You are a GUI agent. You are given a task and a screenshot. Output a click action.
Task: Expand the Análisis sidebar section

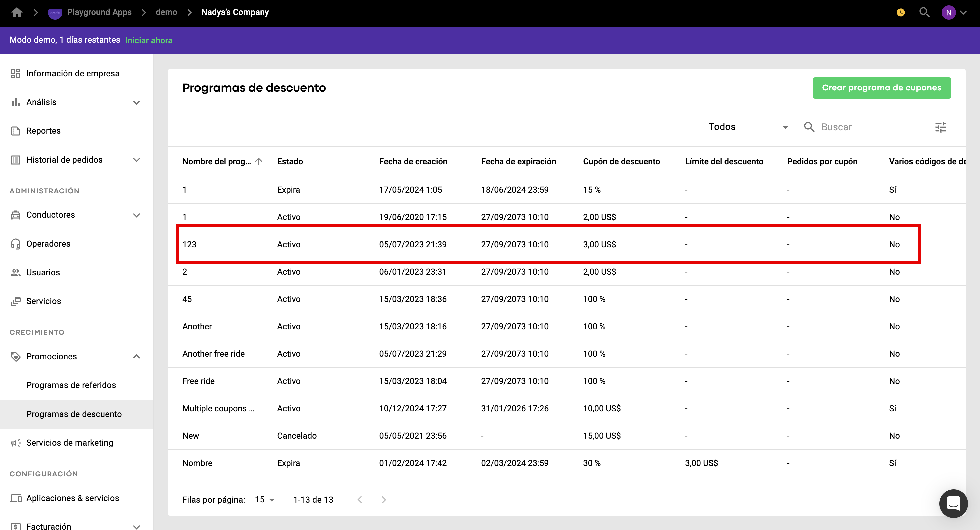click(137, 102)
